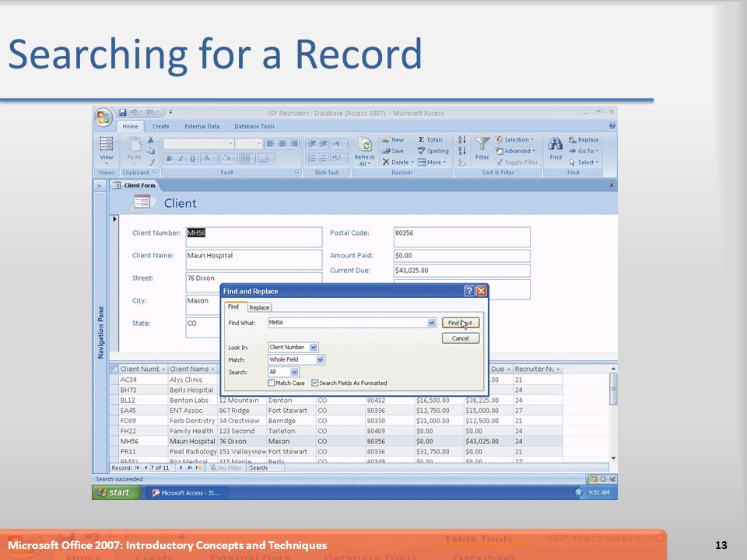
Task: Click the Current Due field
Action: pyautogui.click(x=461, y=271)
